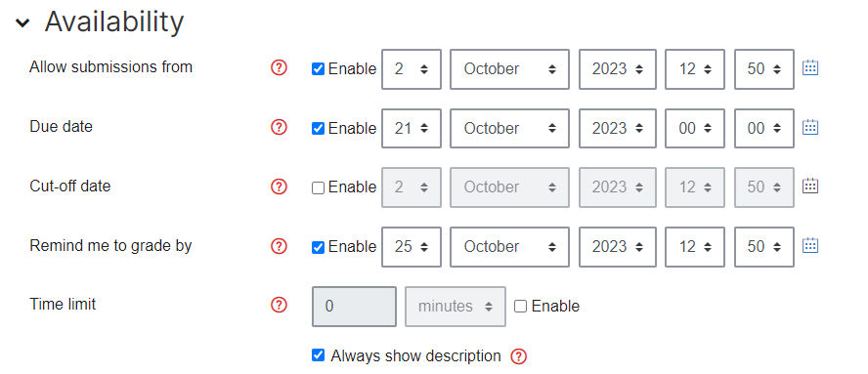Disable the Due date Enable checkbox
868x374 pixels.
pyautogui.click(x=319, y=129)
